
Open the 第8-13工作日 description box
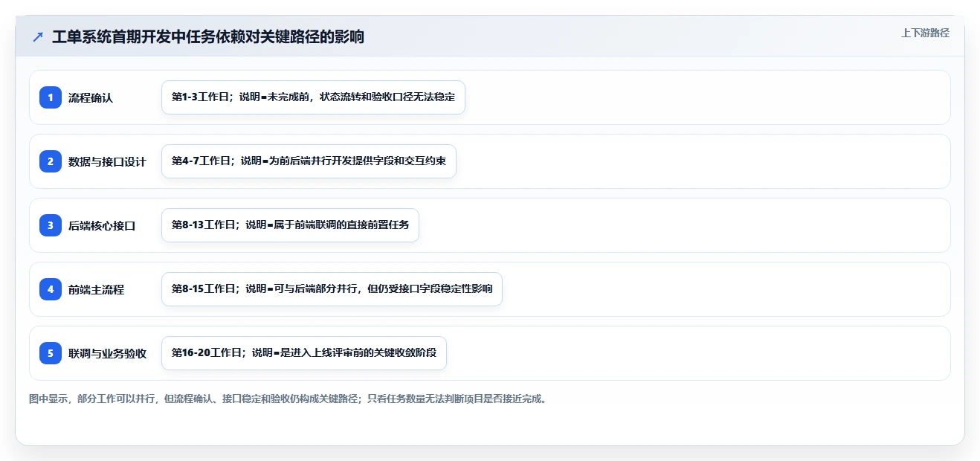(x=290, y=225)
